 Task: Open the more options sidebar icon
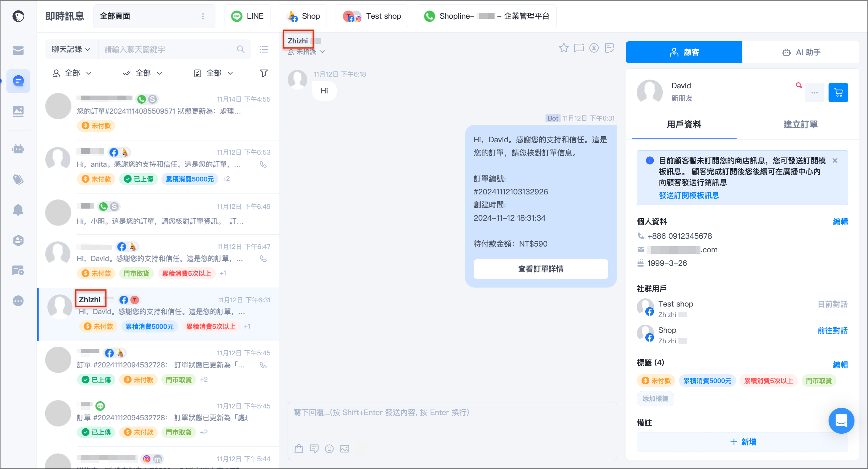18,301
